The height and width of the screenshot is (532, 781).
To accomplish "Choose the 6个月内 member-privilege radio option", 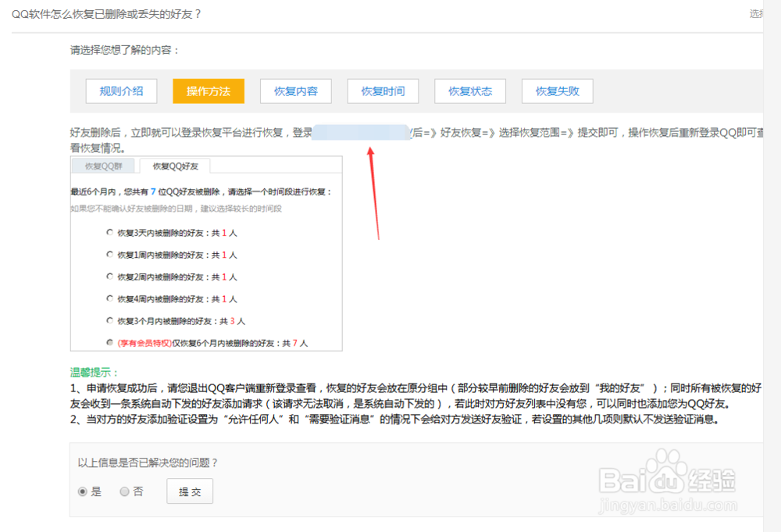I will 109,342.
